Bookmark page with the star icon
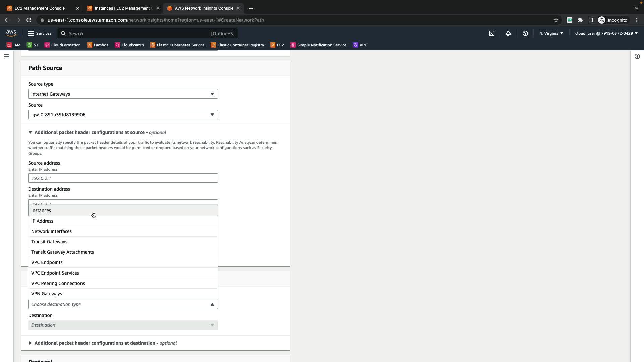This screenshot has height=362, width=644. pos(556,20)
